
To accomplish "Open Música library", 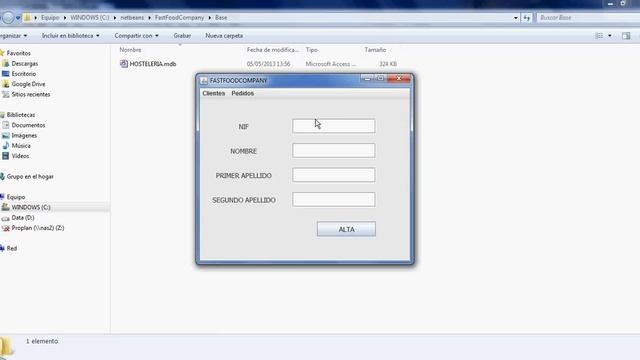I will pos(21,146).
